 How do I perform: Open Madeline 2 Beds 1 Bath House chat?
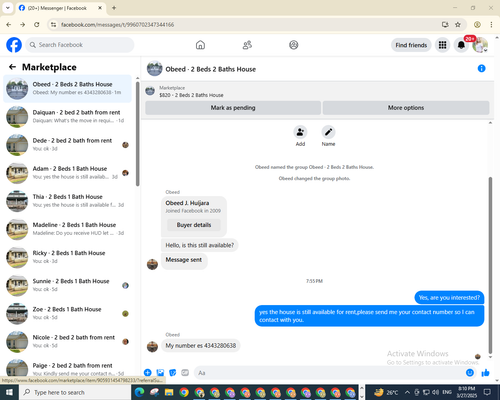pyautogui.click(x=68, y=229)
